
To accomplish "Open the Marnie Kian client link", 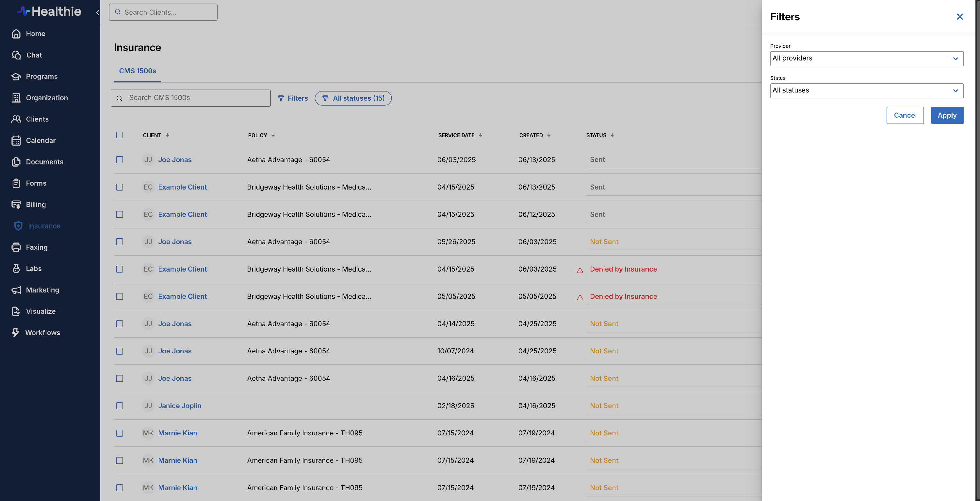I will (177, 433).
